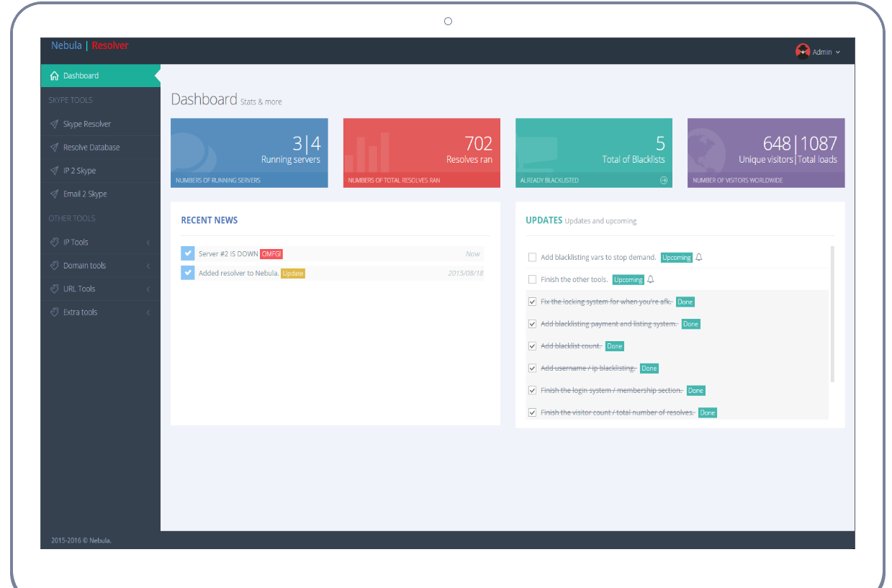This screenshot has height=588, width=892.
Task: Click the blue check icon for Server #2 news
Action: [x=188, y=253]
